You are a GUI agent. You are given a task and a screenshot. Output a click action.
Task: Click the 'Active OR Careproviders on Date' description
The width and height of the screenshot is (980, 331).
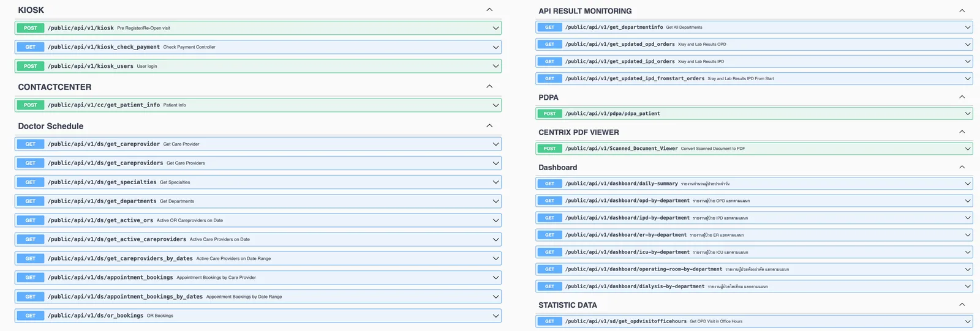190,220
